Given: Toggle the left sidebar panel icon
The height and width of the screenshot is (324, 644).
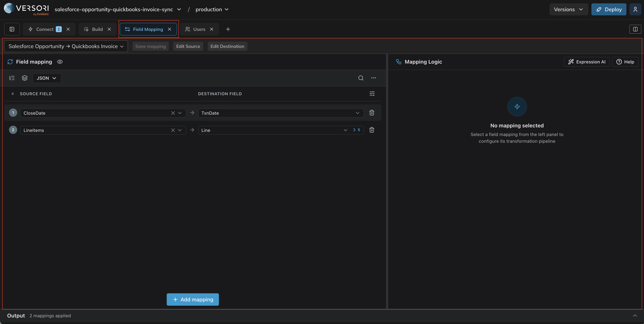Looking at the screenshot, I should [12, 29].
